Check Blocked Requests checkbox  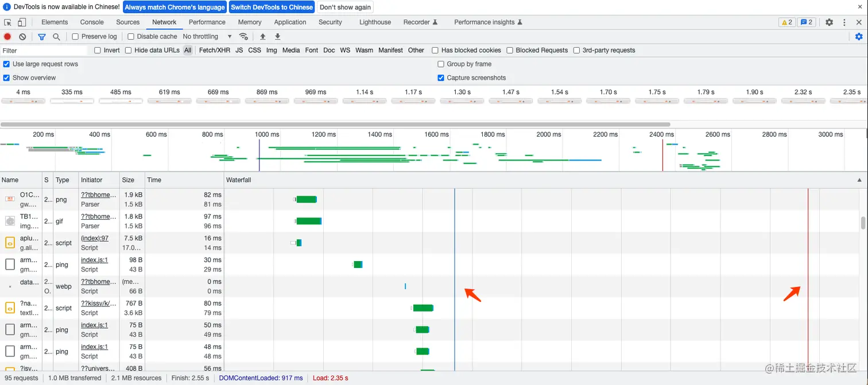click(510, 50)
